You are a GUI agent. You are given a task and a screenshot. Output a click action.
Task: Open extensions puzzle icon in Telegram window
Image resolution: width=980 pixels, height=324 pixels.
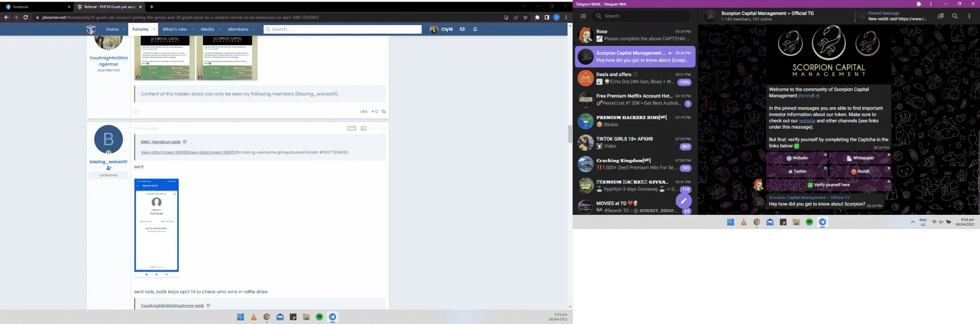[x=919, y=4]
